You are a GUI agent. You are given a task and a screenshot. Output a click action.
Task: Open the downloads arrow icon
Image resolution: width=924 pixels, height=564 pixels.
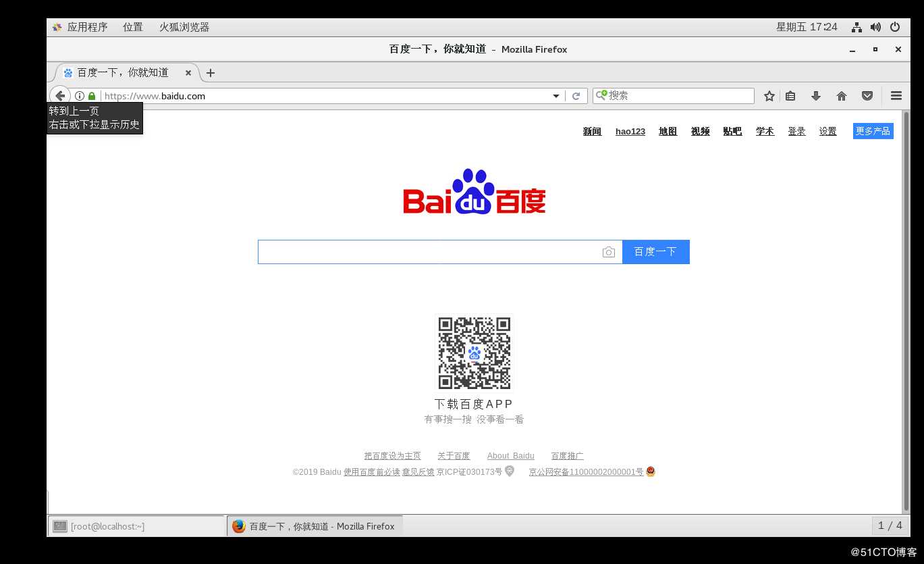[x=816, y=96]
